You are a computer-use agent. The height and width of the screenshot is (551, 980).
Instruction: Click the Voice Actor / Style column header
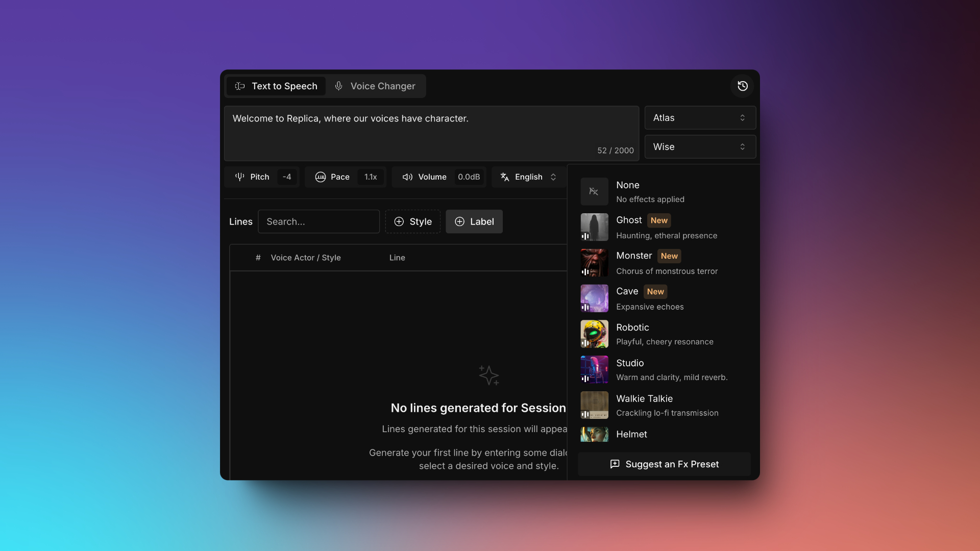point(306,258)
